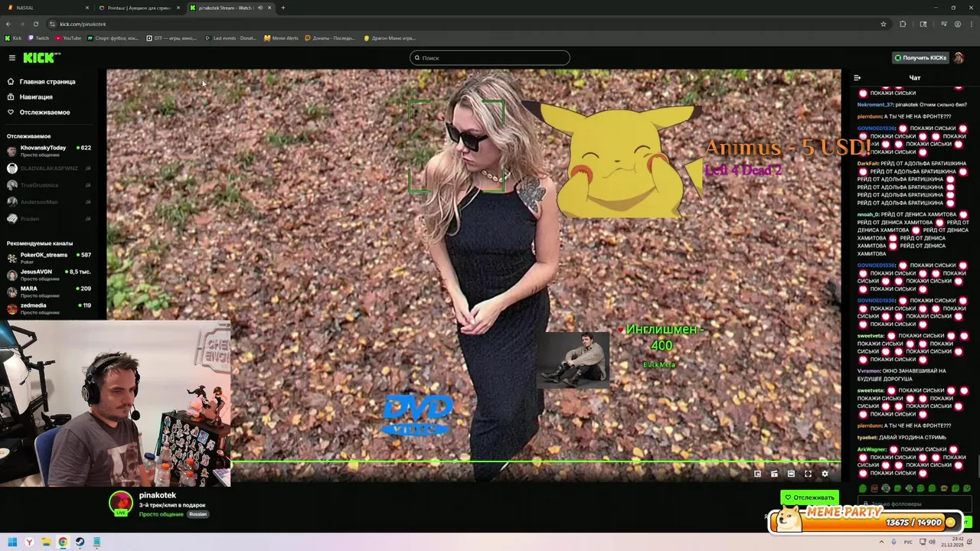This screenshot has height=551, width=980.
Task: Click the microphone icon in system tray
Action: (893, 542)
